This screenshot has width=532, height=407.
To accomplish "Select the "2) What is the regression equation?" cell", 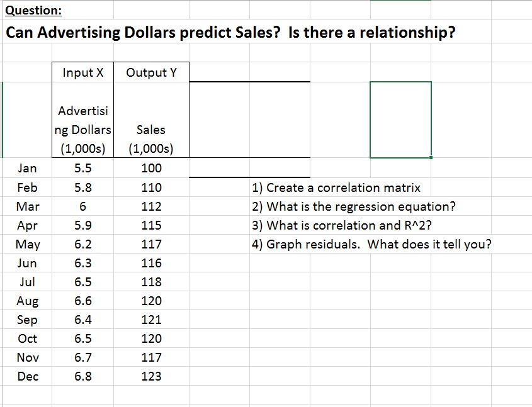I will [x=353, y=206].
